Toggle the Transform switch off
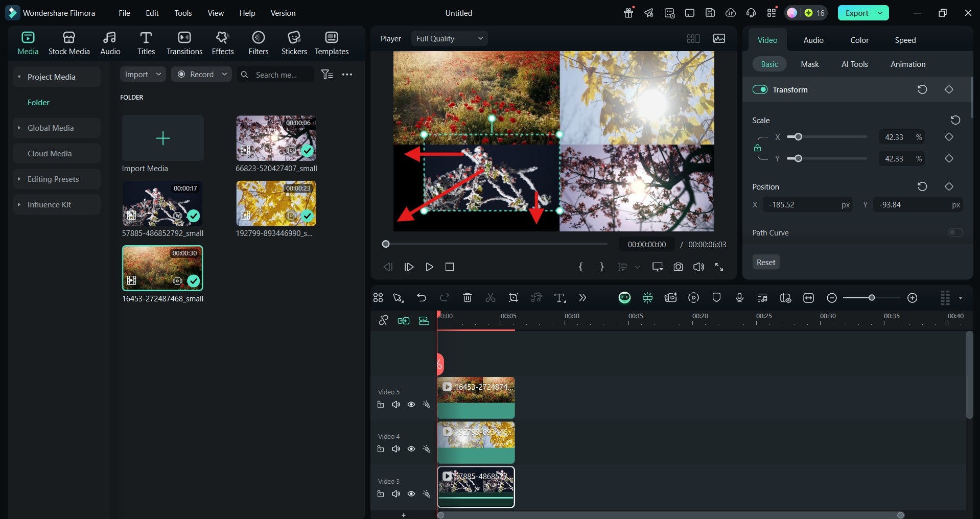 [760, 89]
